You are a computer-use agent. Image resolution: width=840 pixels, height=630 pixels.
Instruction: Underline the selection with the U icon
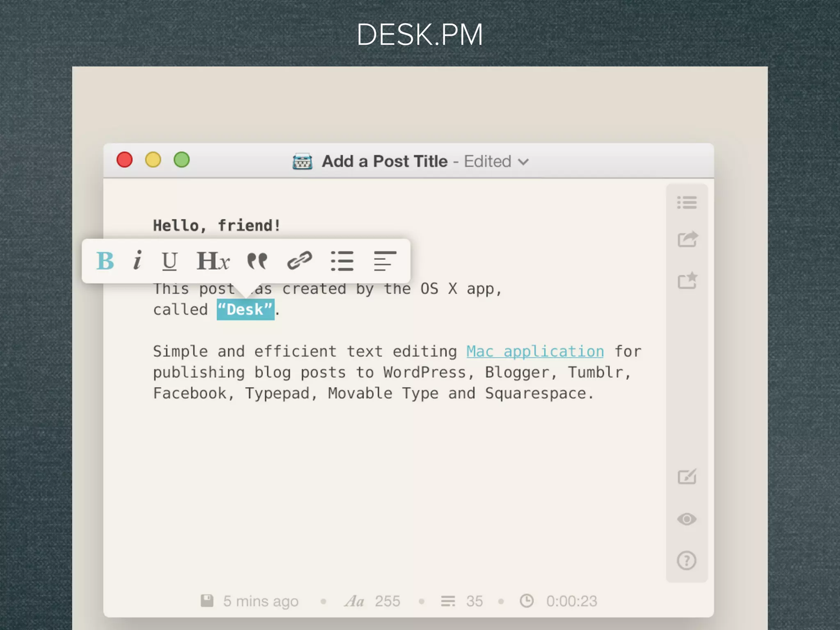click(x=169, y=261)
